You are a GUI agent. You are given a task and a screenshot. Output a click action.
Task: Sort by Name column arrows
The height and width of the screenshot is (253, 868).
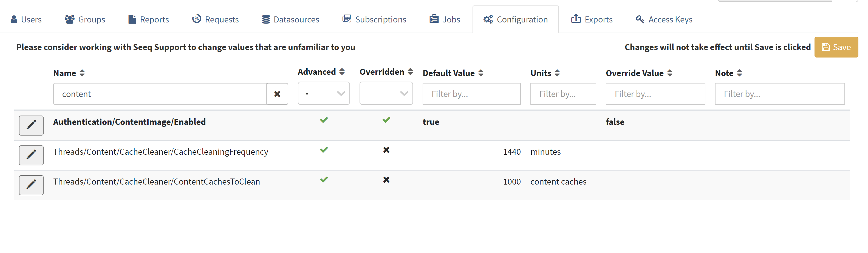point(82,73)
